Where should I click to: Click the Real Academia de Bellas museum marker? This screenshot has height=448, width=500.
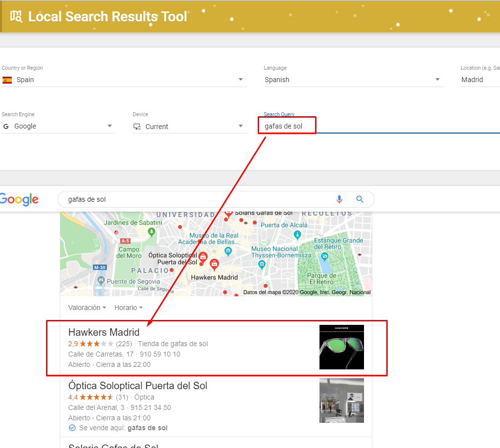[228, 251]
